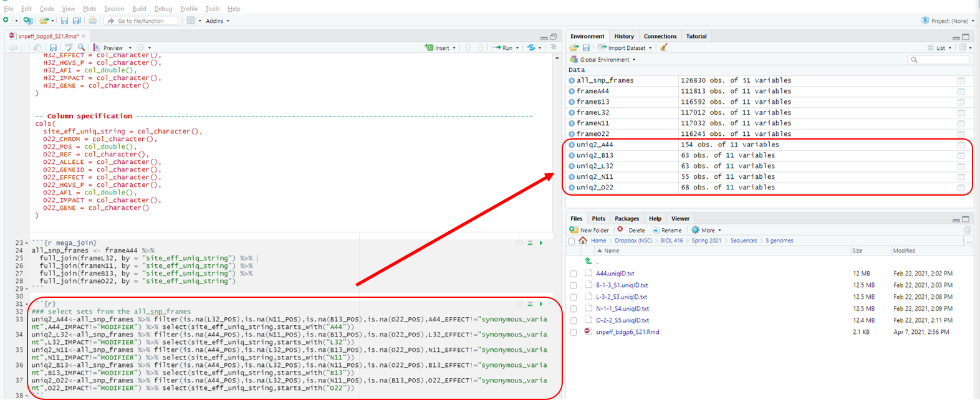Check the box for N-1-1_S4.uniqID.txt
Image resolution: width=980 pixels, height=400 pixels.
click(x=574, y=309)
